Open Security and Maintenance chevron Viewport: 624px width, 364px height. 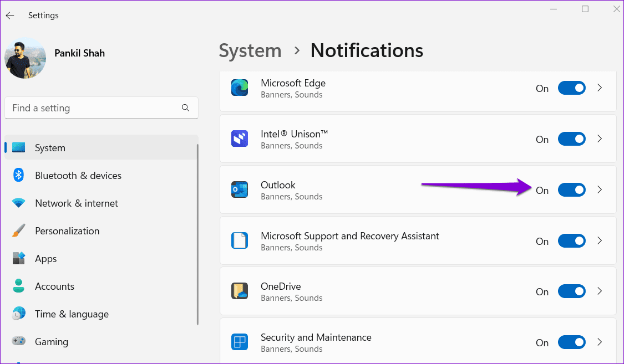(600, 342)
